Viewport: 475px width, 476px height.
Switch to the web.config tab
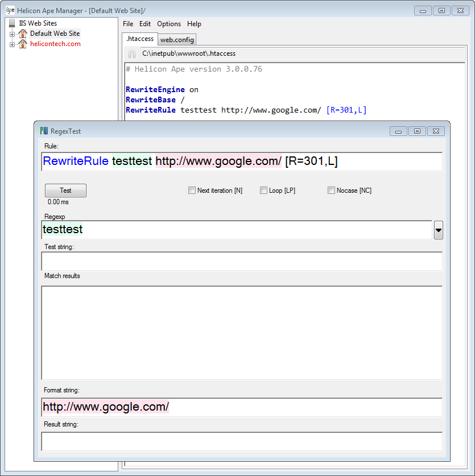[x=177, y=40]
